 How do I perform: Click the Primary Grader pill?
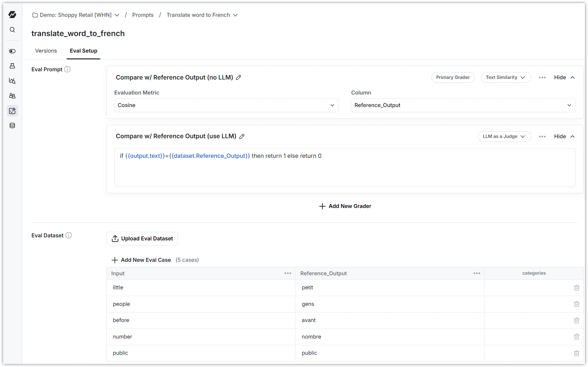453,77
